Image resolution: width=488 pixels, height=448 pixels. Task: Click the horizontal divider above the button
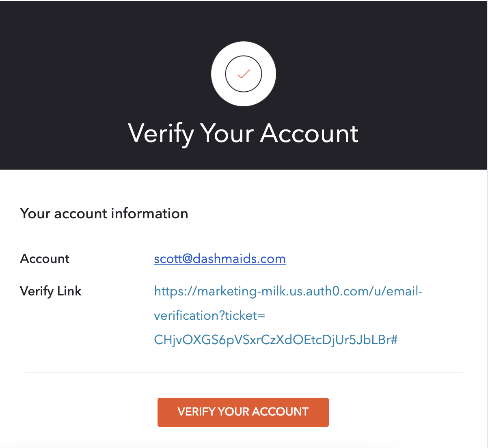[x=244, y=373]
